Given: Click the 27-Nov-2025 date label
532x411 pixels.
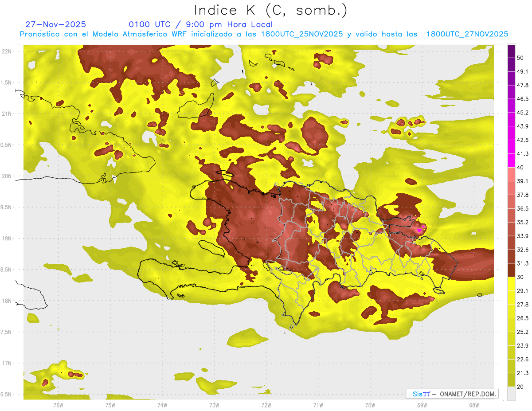Looking at the screenshot, I should click(x=56, y=24).
